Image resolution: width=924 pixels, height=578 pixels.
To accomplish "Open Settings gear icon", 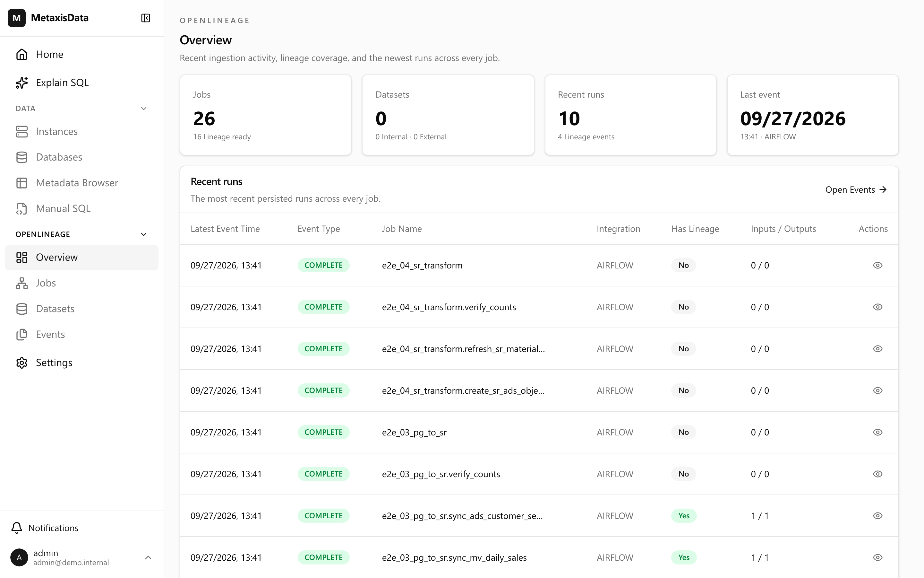I will click(x=22, y=363).
